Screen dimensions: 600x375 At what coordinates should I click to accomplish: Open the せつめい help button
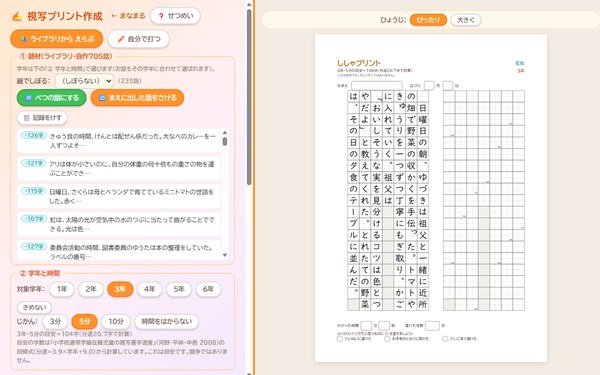click(175, 16)
